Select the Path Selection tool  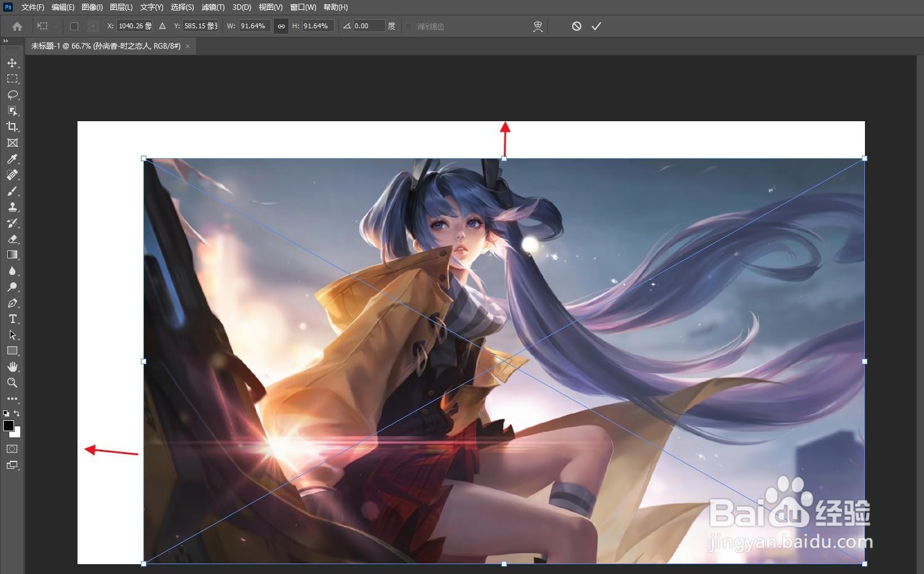click(x=12, y=335)
